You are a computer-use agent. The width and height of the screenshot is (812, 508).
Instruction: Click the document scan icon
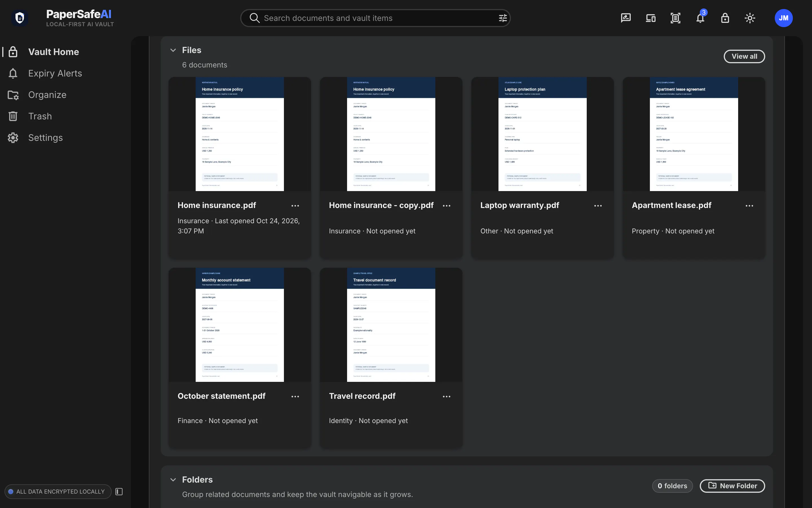676,18
